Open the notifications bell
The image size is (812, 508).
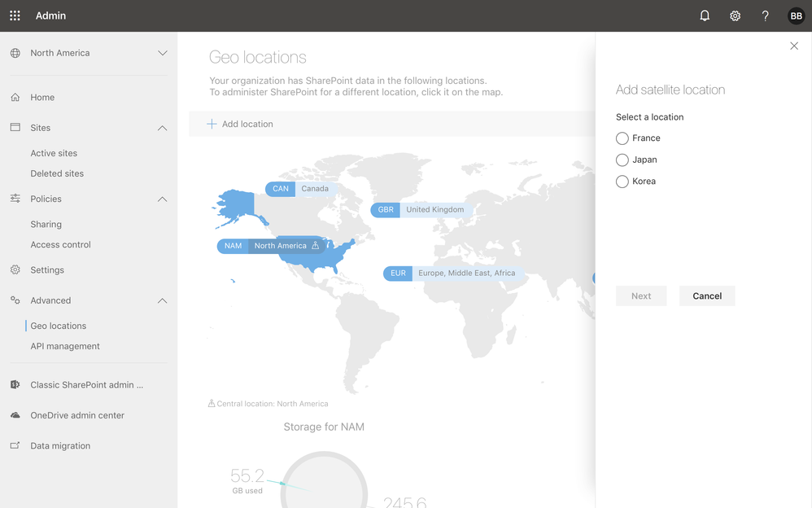(705, 15)
